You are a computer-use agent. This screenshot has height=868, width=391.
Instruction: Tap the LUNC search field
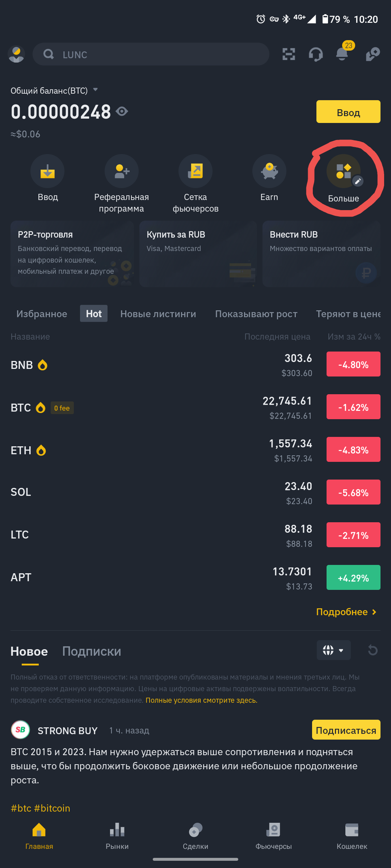tap(151, 54)
